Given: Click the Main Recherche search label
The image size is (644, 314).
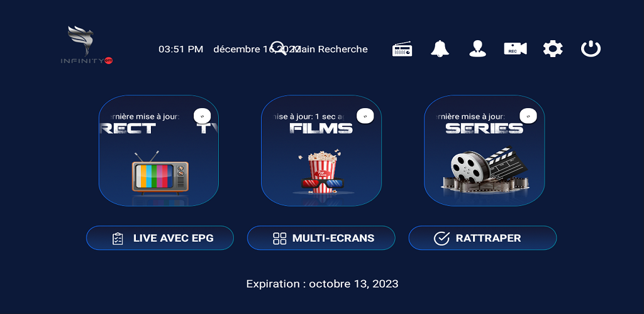Looking at the screenshot, I should [x=331, y=49].
